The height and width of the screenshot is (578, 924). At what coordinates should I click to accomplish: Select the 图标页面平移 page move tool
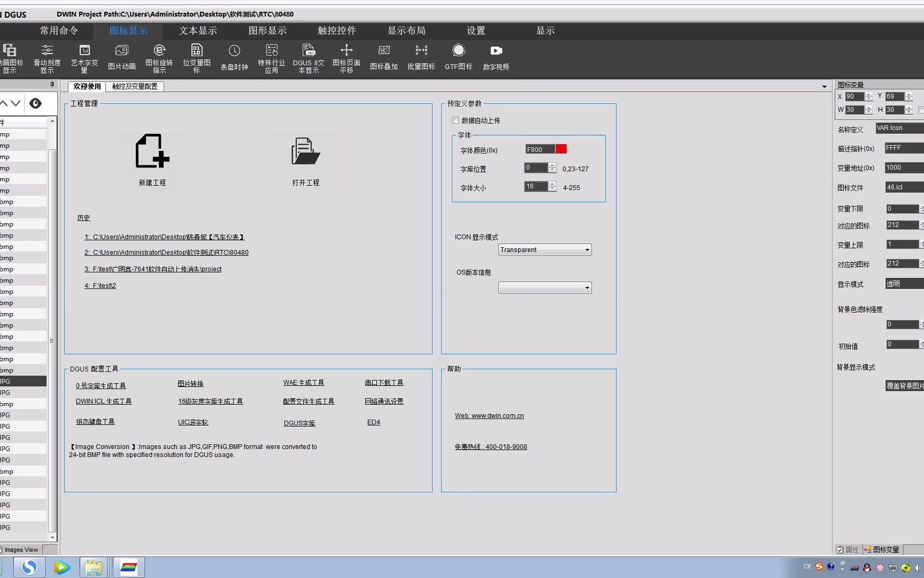[346, 59]
